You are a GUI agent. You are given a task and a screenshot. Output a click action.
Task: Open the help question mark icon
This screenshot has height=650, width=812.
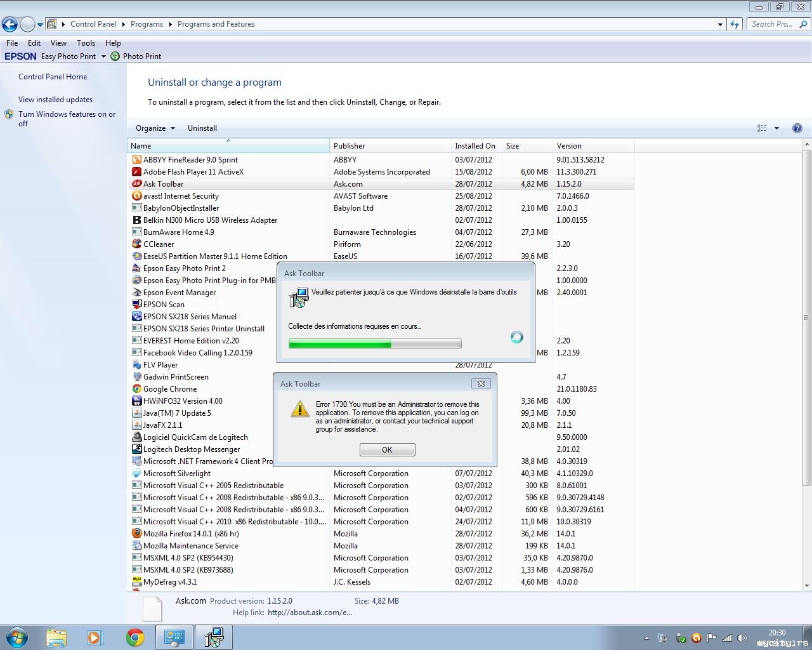tap(797, 128)
